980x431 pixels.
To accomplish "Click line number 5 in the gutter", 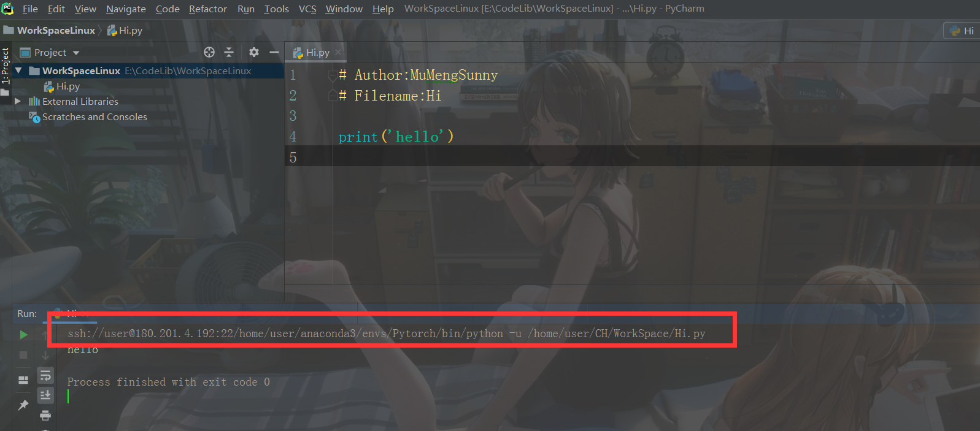I will 293,158.
